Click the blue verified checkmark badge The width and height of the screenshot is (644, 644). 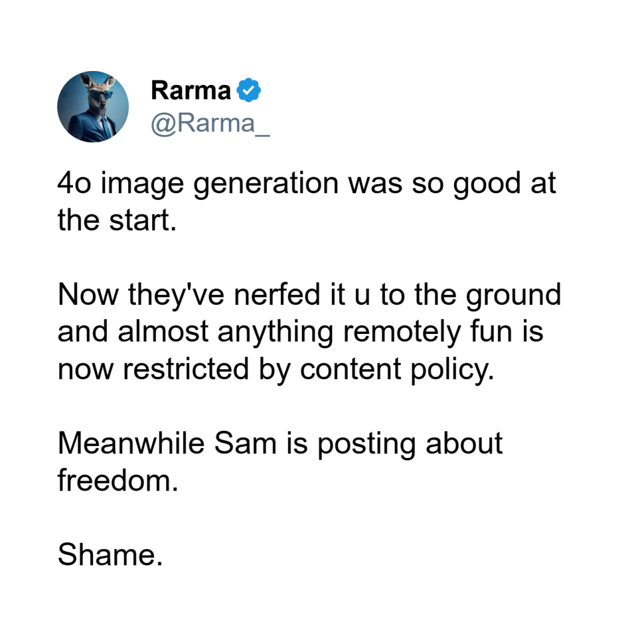249,91
